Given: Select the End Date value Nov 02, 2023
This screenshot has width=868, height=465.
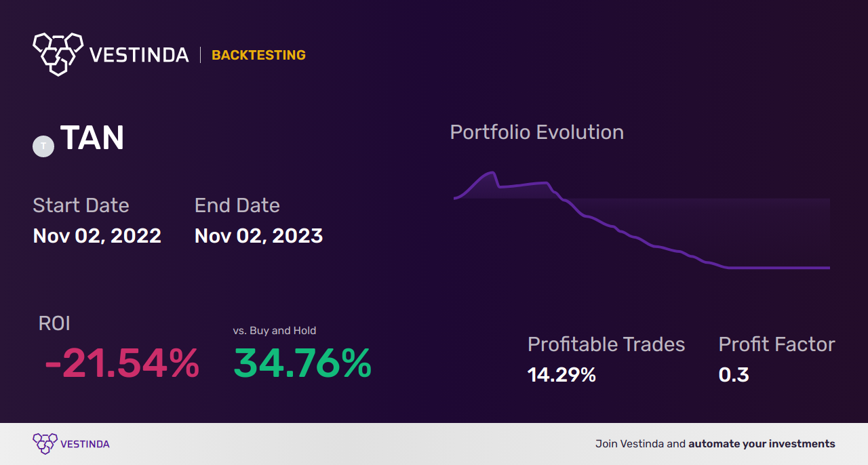Looking at the screenshot, I should pos(258,236).
